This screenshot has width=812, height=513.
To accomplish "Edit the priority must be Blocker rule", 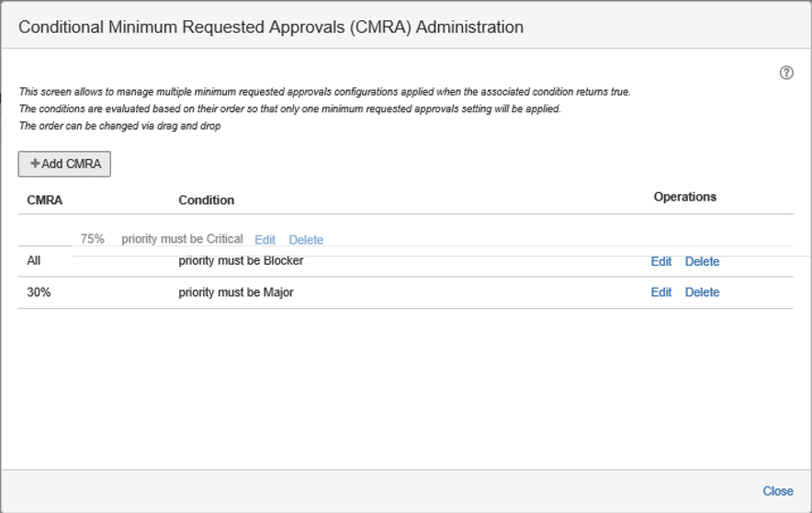I will [x=661, y=262].
